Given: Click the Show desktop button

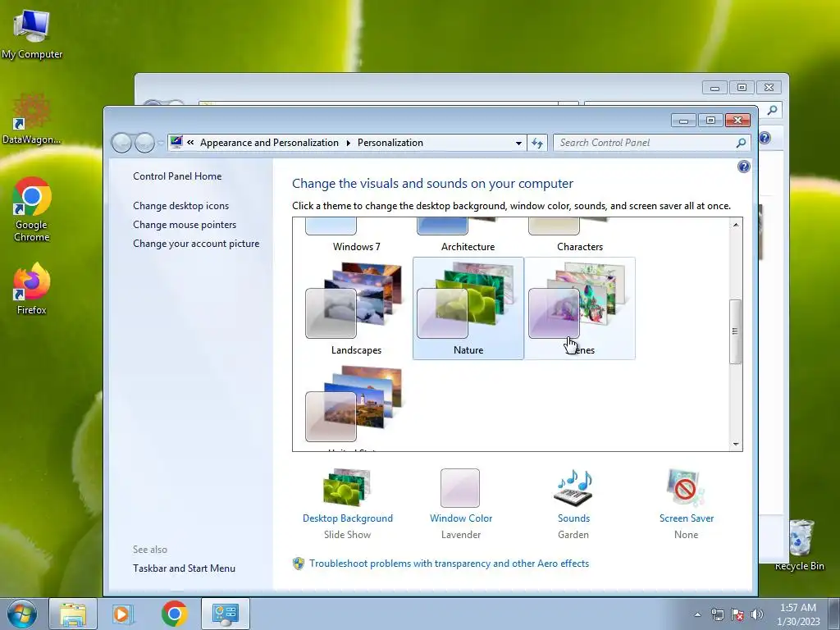Looking at the screenshot, I should (834, 614).
